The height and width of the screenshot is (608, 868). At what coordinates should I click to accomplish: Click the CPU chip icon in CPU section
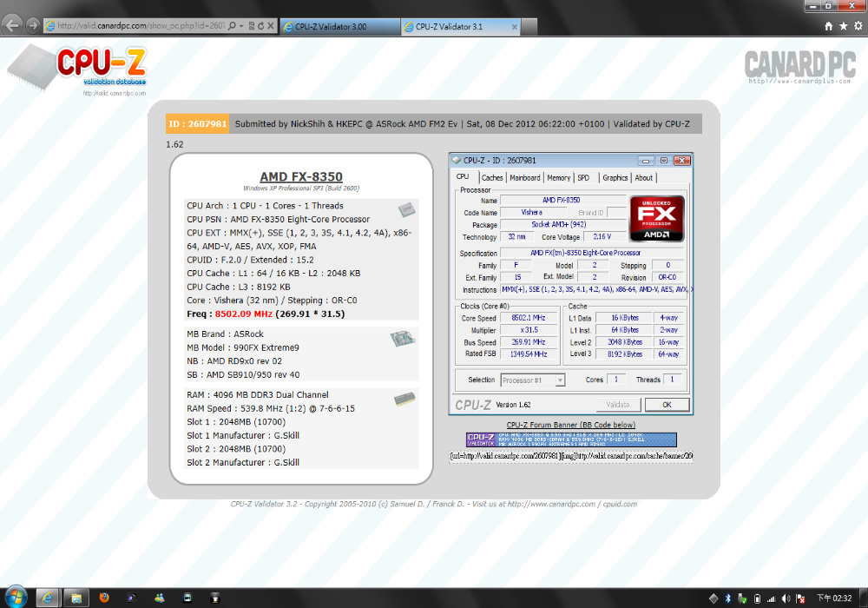(x=407, y=209)
